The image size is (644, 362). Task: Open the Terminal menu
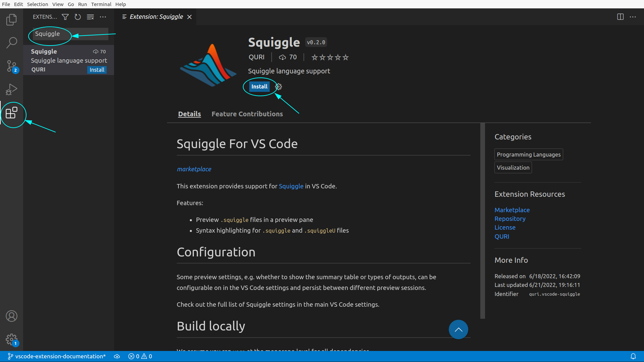pyautogui.click(x=101, y=4)
